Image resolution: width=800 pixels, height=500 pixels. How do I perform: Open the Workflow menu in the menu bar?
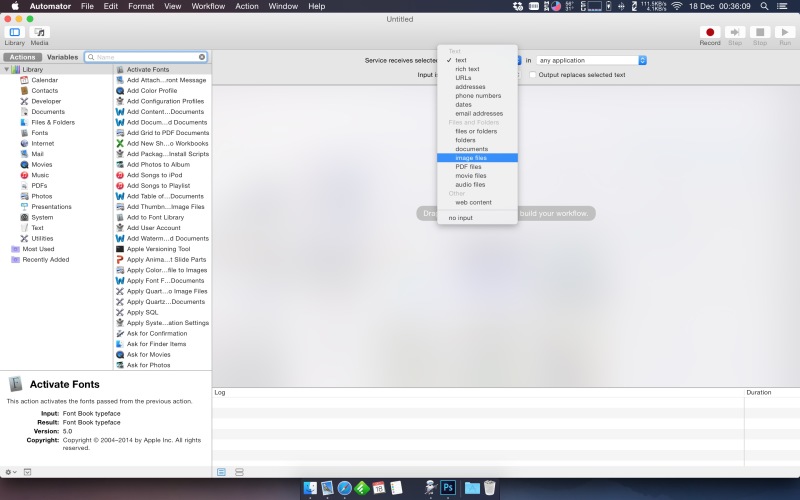tap(208, 6)
